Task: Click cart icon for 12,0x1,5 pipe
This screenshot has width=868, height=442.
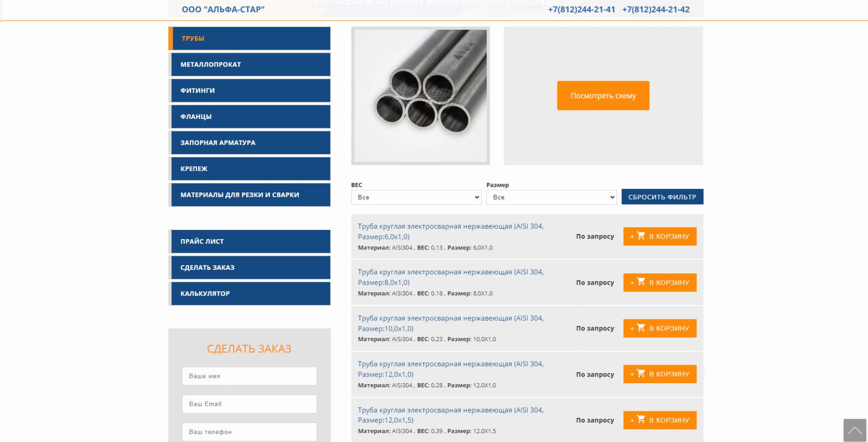Action: click(641, 419)
